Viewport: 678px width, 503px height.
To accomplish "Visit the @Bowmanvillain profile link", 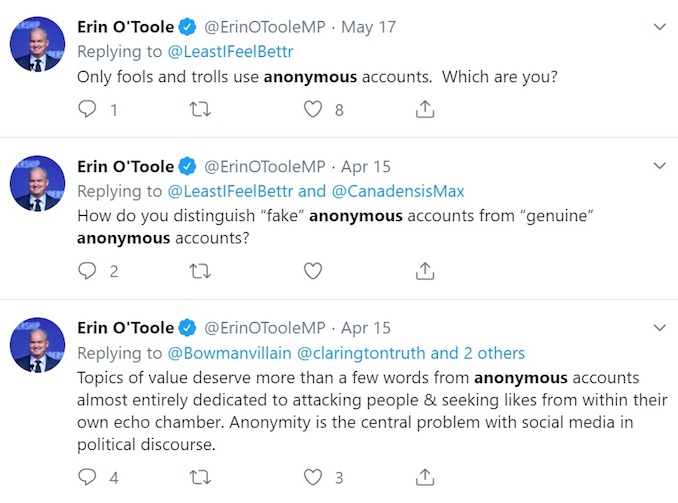I will click(229, 353).
